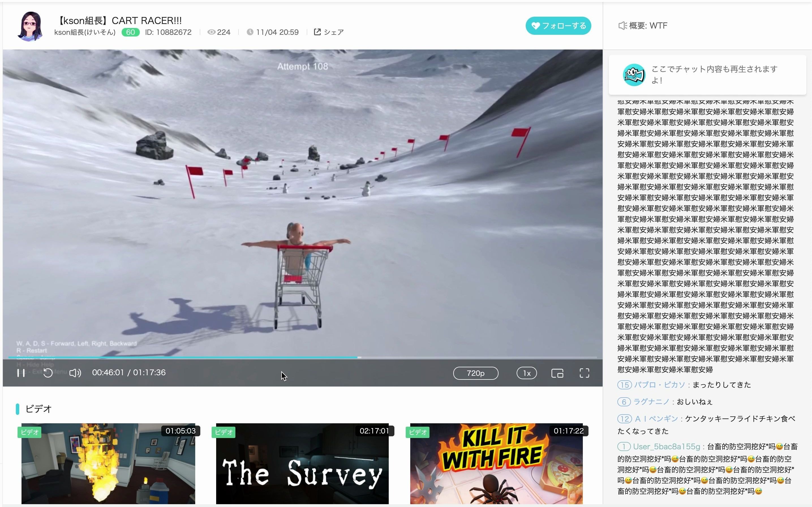Viewport: 812px width, 507px height.
Task: Click the 01:17:22 duration badge
Action: [568, 431]
